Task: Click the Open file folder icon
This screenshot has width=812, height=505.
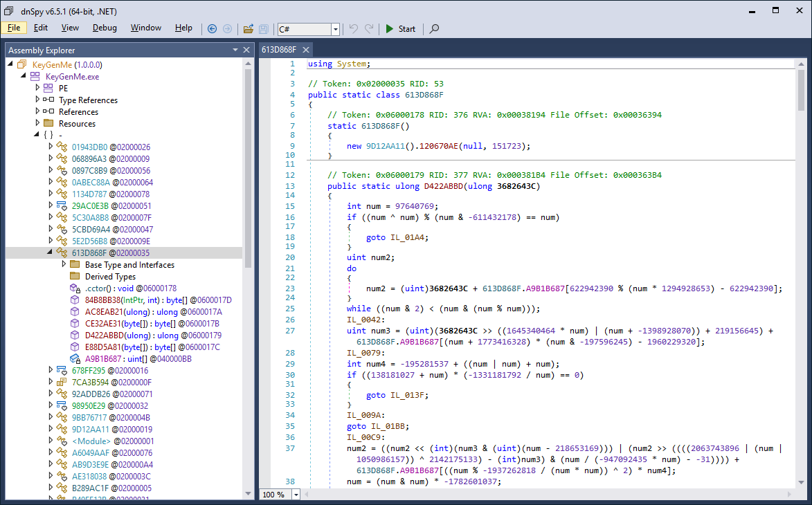Action: [248, 28]
